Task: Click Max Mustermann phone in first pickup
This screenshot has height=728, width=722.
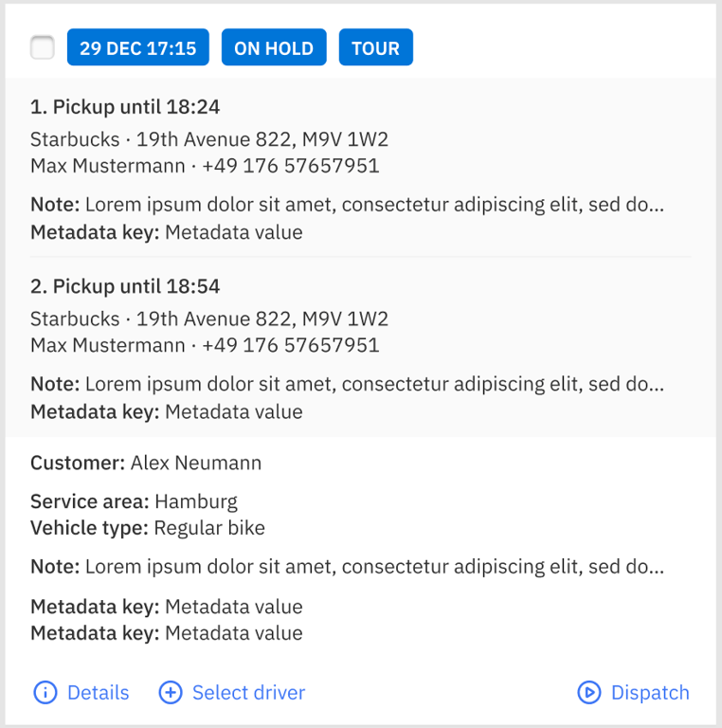Action: coord(205,166)
